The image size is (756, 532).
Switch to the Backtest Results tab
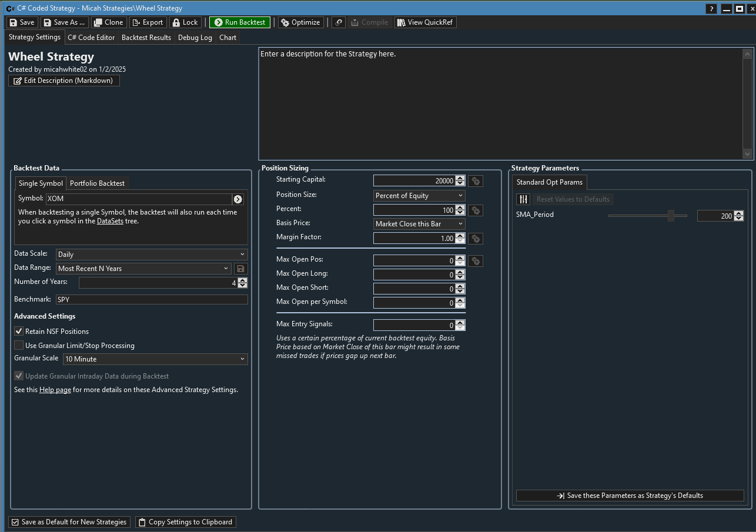coord(146,38)
